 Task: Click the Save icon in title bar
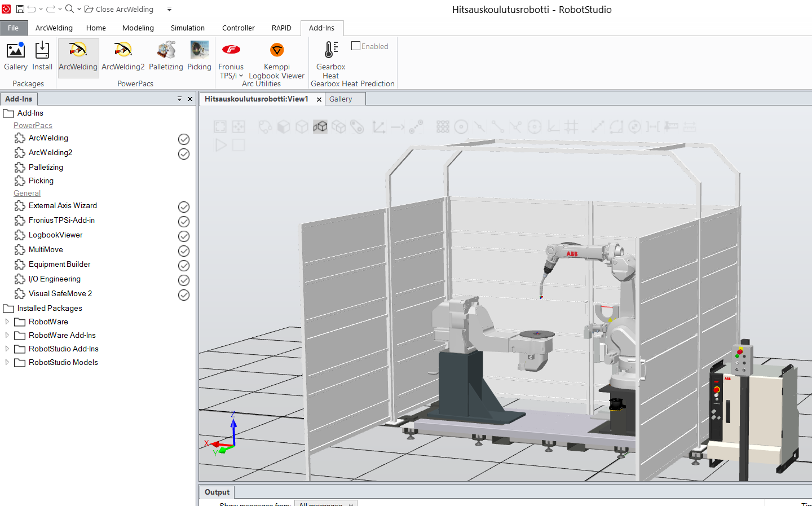[x=20, y=9]
